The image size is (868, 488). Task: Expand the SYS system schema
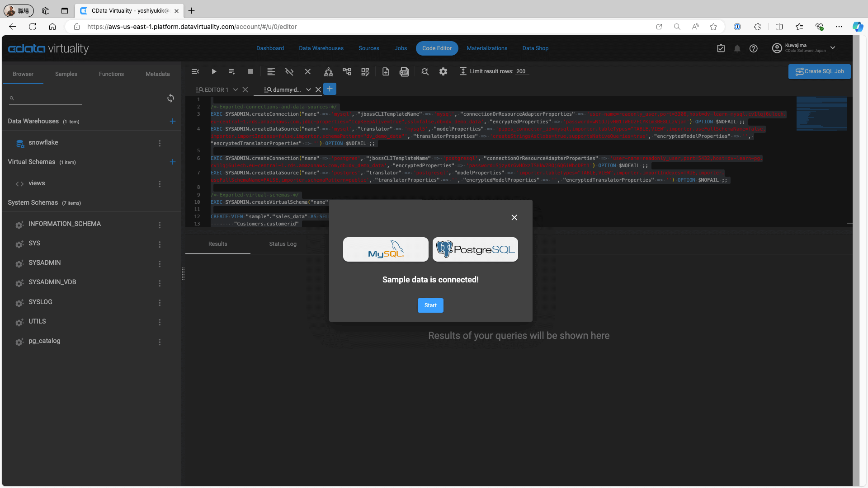click(34, 243)
